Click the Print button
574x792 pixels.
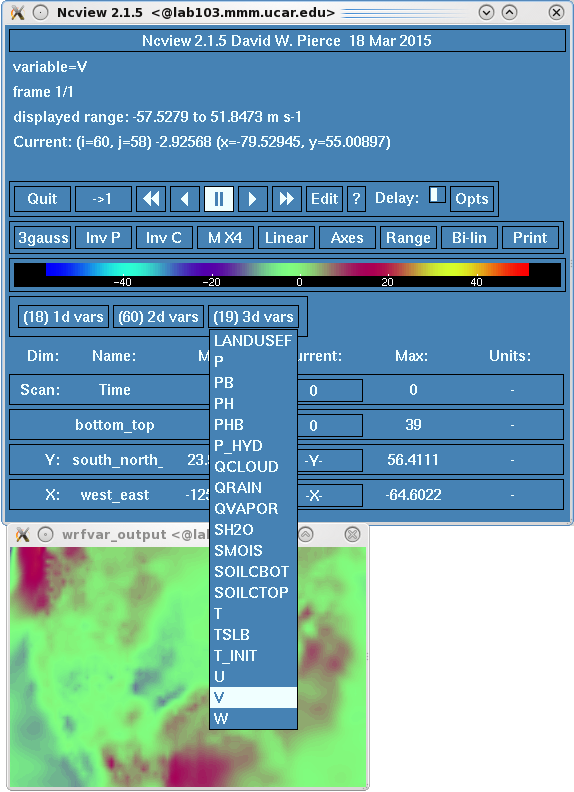(x=530, y=237)
